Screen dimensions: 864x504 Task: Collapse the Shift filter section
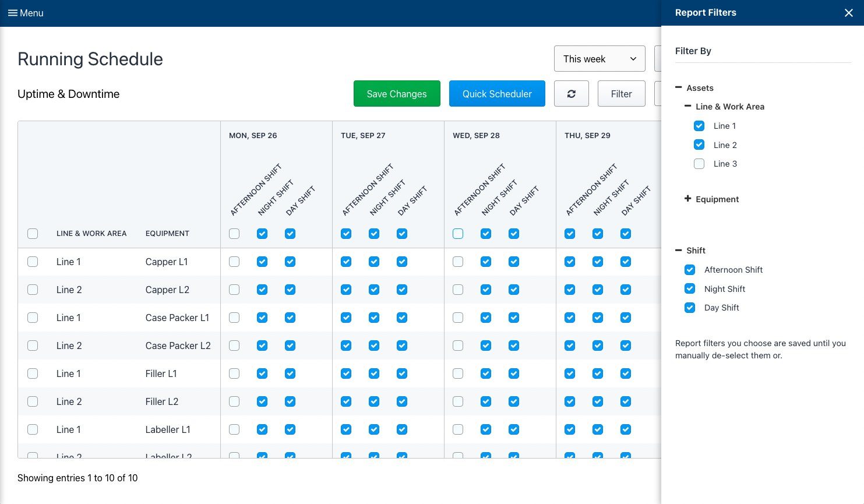678,250
